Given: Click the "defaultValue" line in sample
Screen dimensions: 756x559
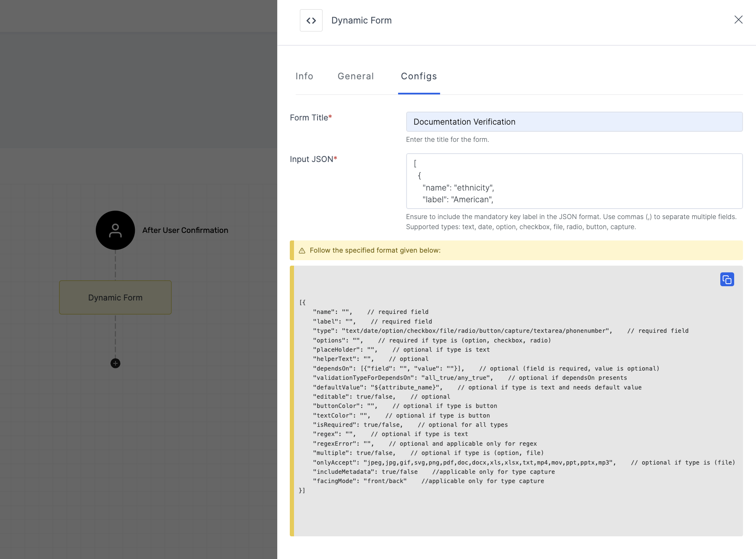Looking at the screenshot, I should (x=477, y=387).
